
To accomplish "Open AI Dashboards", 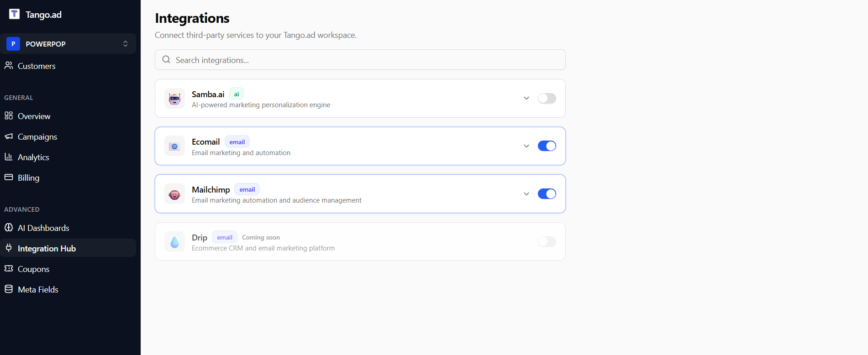I will coord(68,228).
